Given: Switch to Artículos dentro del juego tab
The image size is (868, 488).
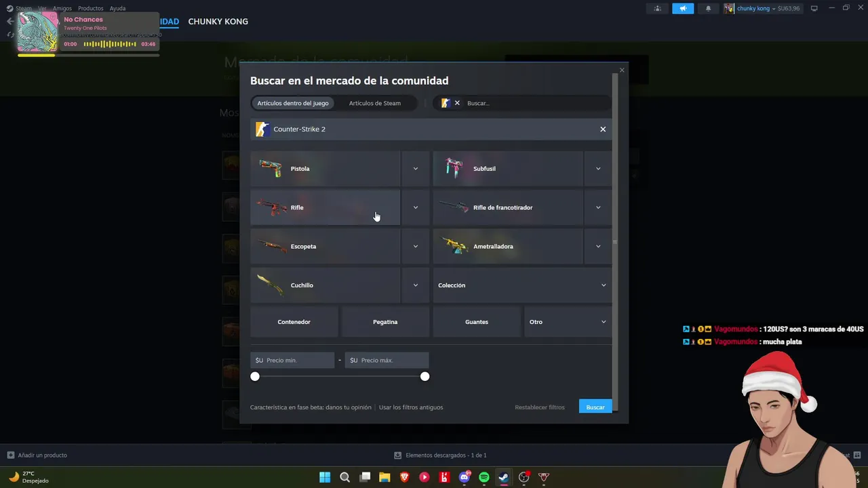Looking at the screenshot, I should point(293,103).
